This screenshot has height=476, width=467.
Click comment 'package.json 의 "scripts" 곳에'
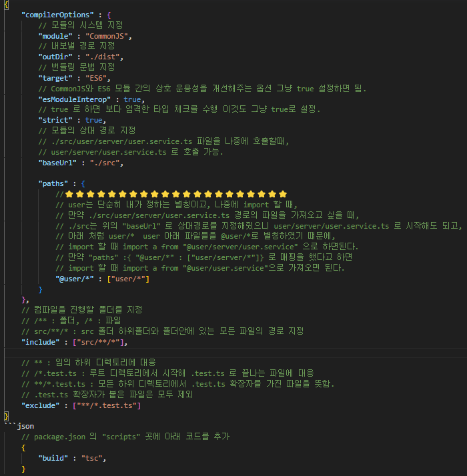[125, 437]
